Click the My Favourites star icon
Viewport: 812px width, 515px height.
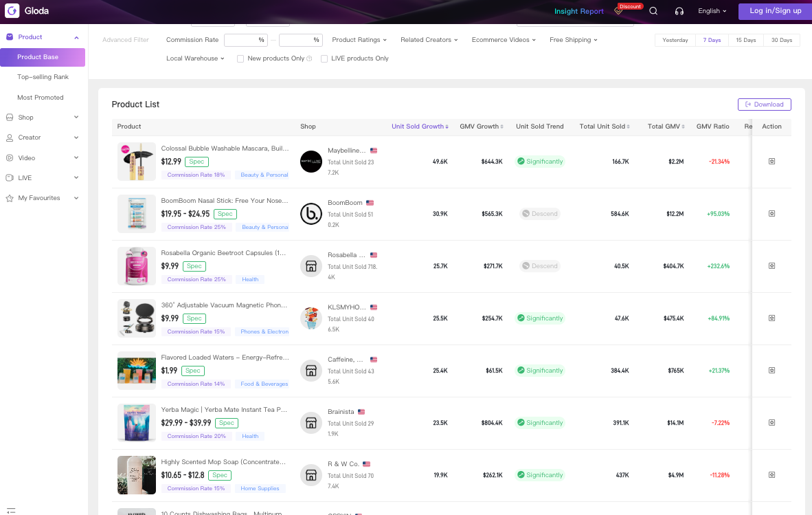pyautogui.click(x=10, y=198)
